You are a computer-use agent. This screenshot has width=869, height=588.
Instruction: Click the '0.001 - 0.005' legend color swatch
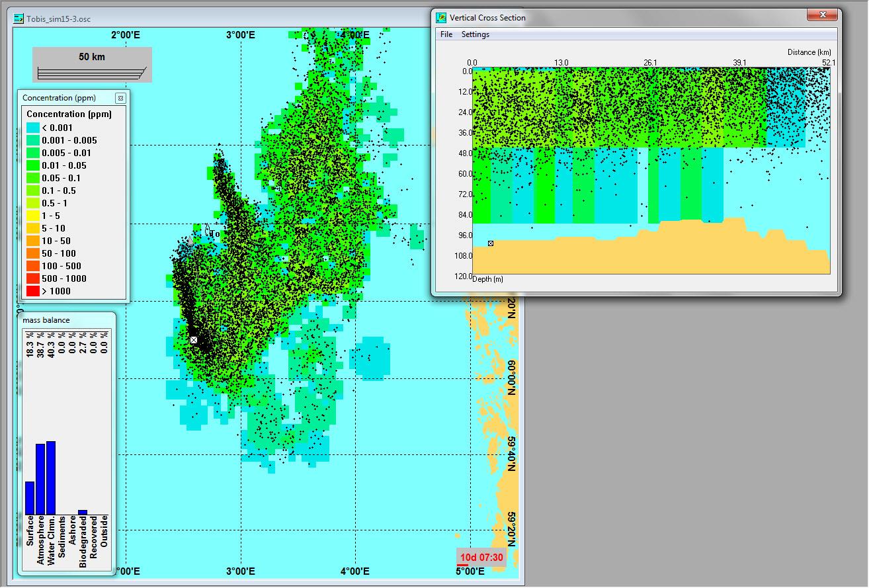pyautogui.click(x=32, y=140)
